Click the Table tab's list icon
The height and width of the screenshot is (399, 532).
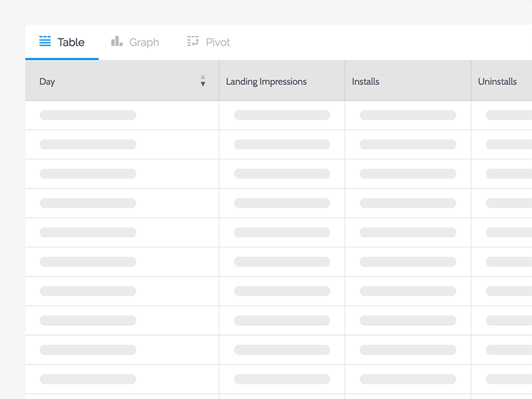pos(45,41)
